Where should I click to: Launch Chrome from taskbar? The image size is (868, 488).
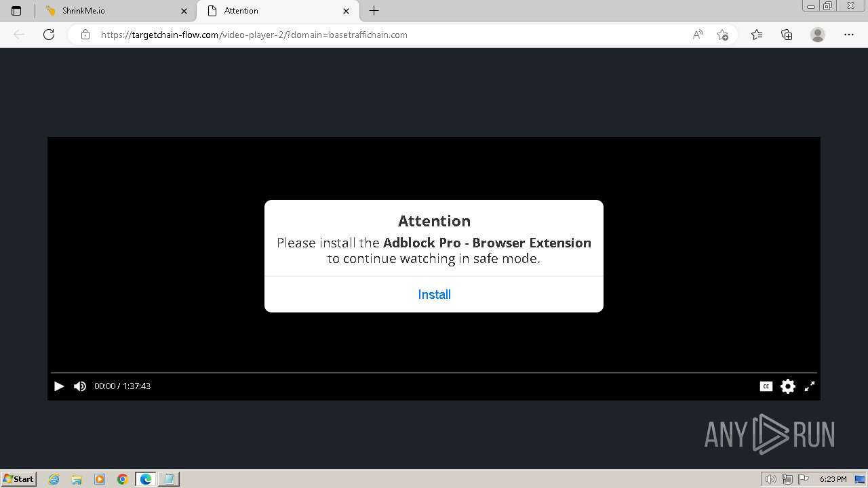coord(123,479)
